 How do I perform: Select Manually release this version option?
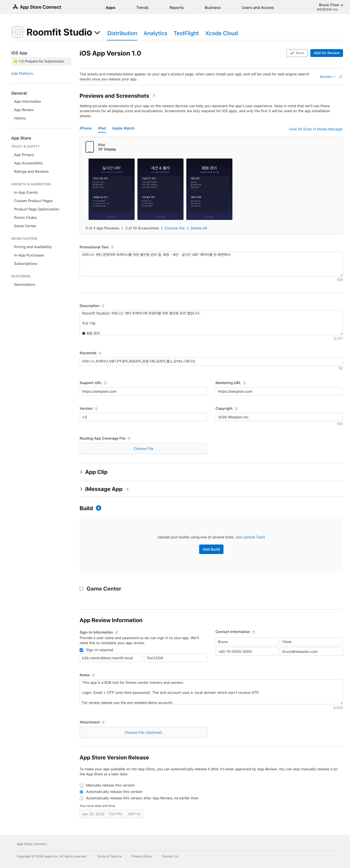coord(81,785)
